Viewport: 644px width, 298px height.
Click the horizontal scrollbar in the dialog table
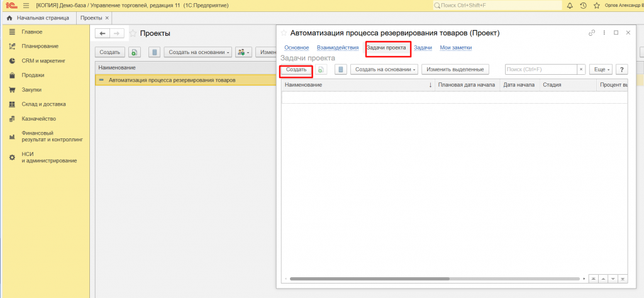point(369,279)
